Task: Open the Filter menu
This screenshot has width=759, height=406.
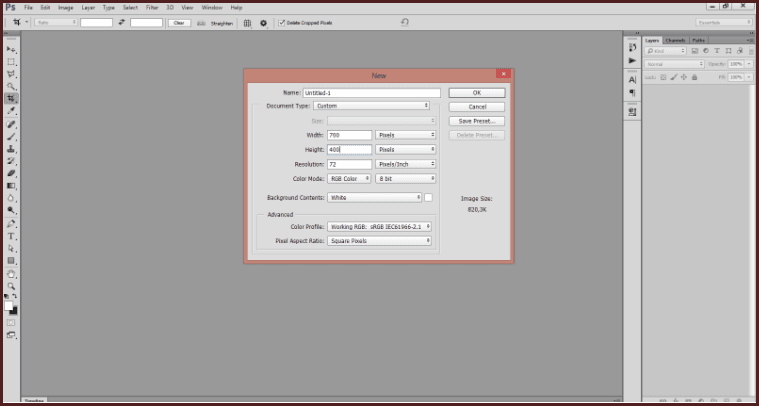Action: click(153, 7)
